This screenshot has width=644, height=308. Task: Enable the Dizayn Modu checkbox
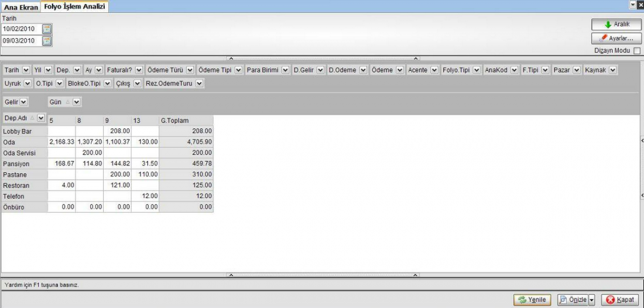637,51
